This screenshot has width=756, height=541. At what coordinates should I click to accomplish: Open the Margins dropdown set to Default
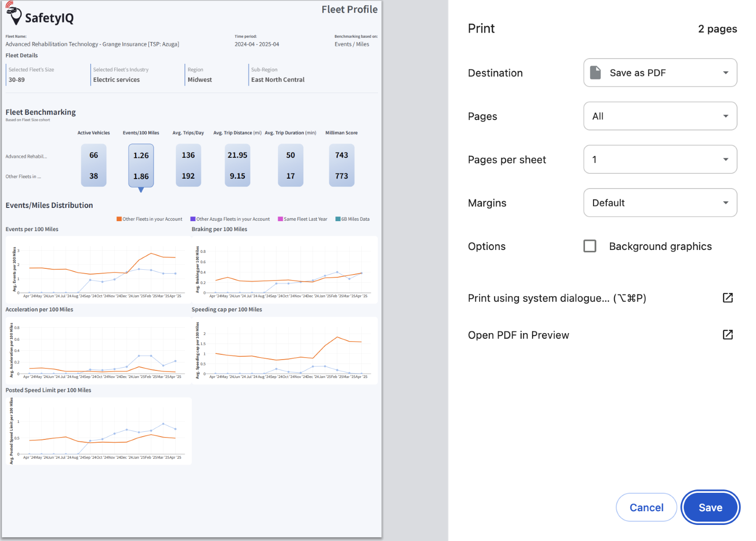point(660,203)
